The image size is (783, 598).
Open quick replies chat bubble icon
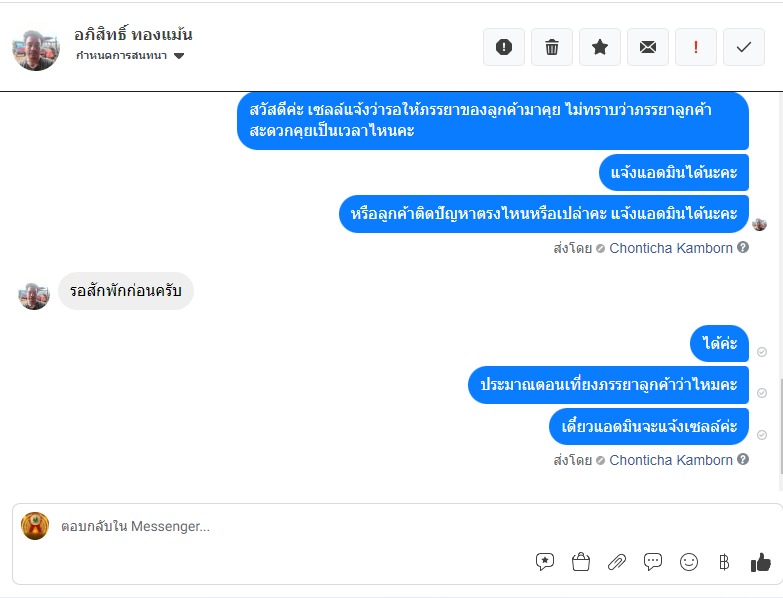(x=653, y=562)
